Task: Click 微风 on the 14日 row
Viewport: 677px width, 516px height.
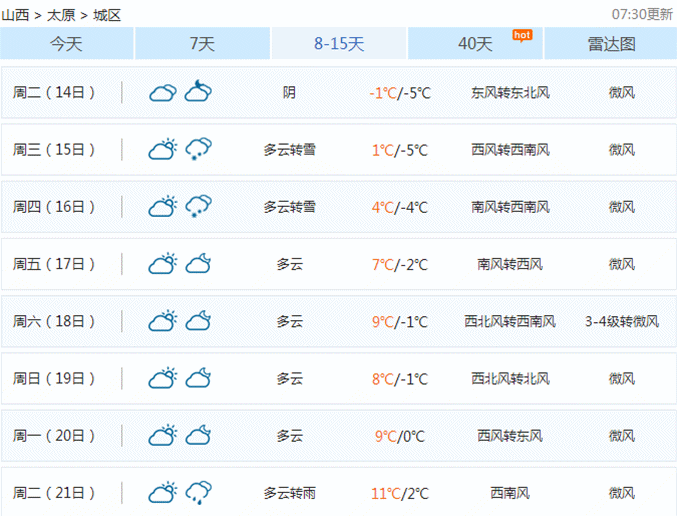Action: click(622, 92)
